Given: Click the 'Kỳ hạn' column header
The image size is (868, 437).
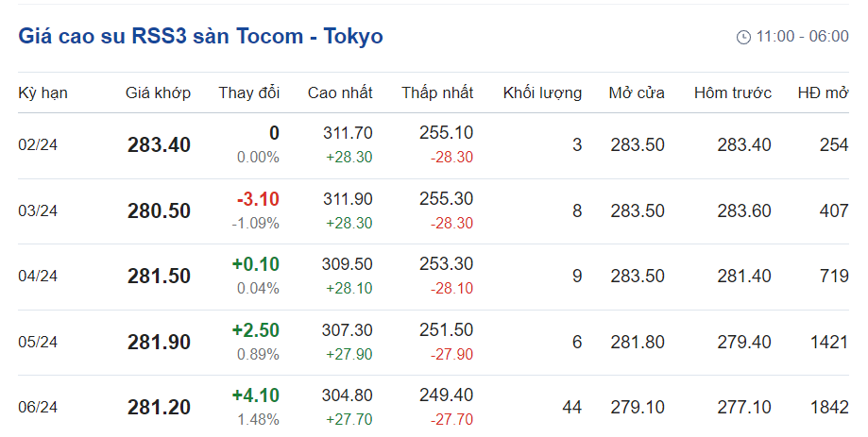Looking at the screenshot, I should pos(43,92).
